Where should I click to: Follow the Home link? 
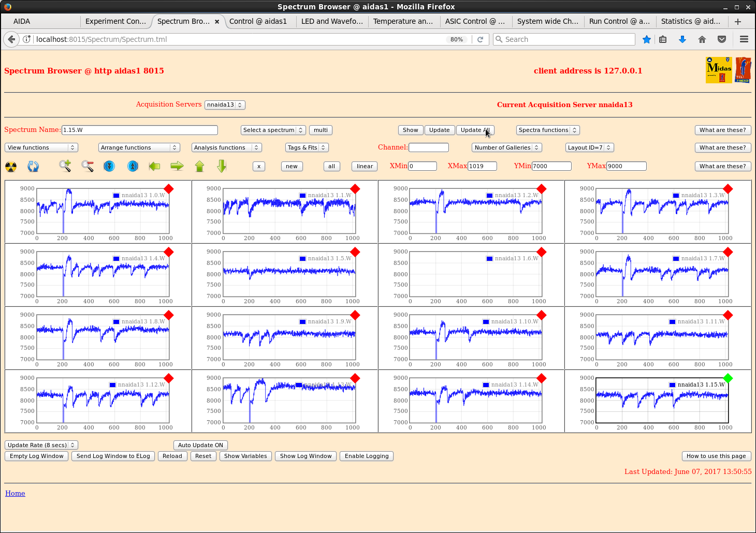(15, 493)
